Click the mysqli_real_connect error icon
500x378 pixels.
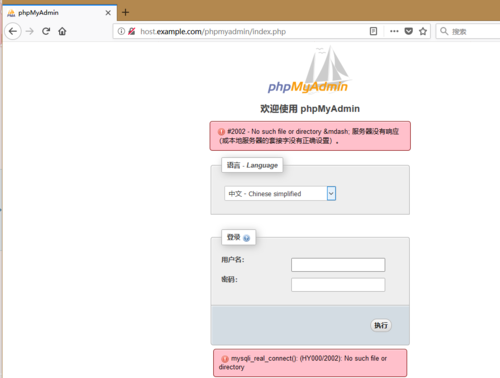[225, 359]
